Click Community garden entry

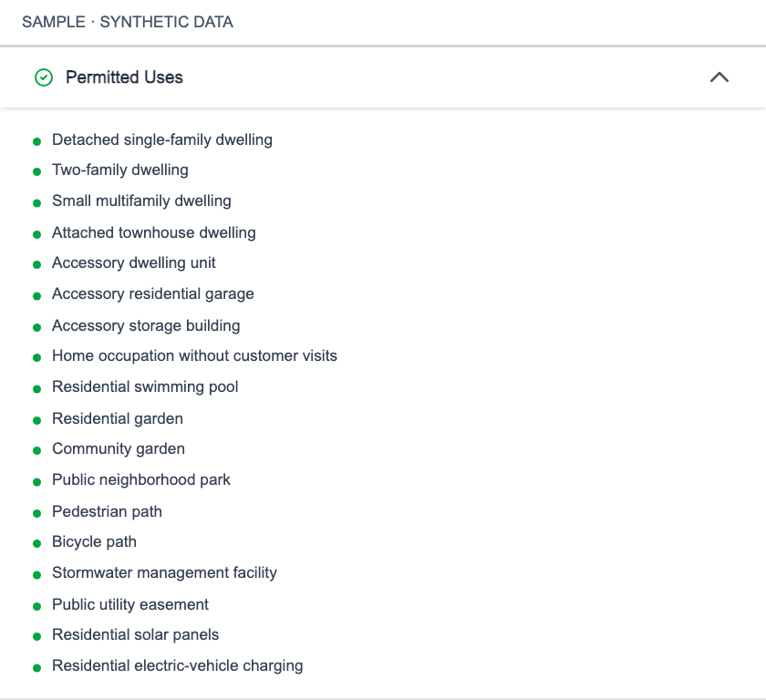coord(119,448)
